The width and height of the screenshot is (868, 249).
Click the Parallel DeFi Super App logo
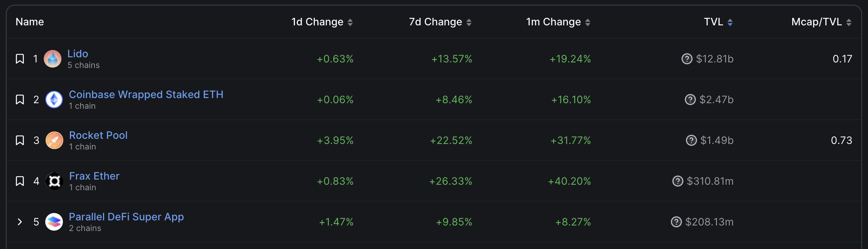tap(54, 222)
